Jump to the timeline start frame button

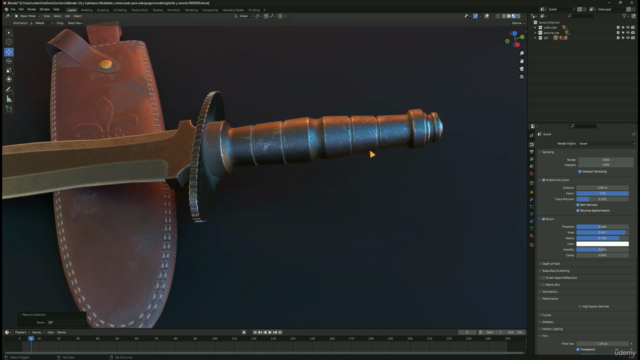255,332
